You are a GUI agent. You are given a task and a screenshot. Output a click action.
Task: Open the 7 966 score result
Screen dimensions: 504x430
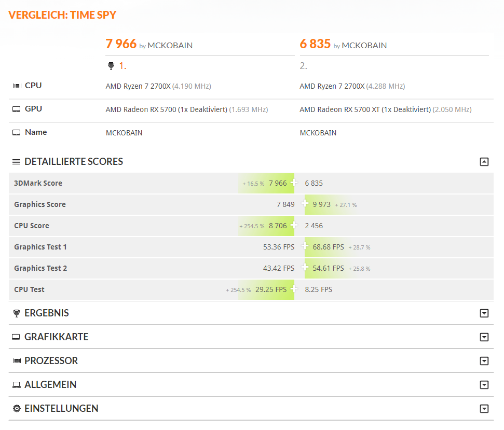coord(121,44)
